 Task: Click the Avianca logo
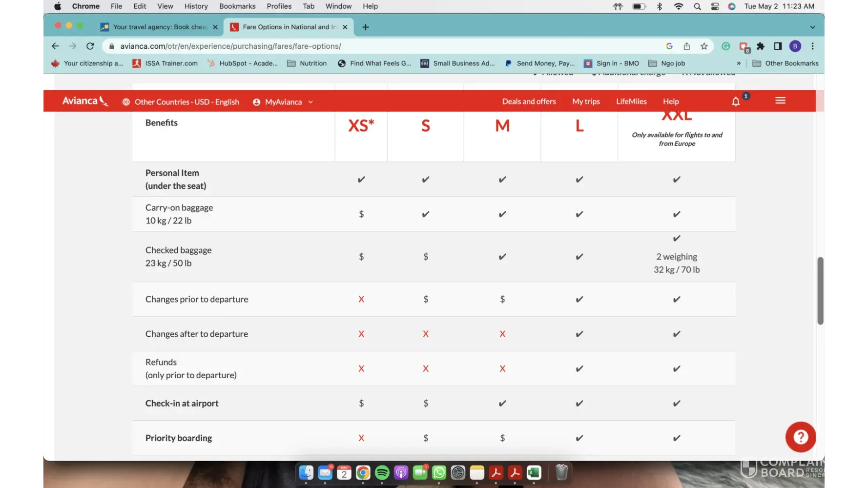click(x=85, y=101)
